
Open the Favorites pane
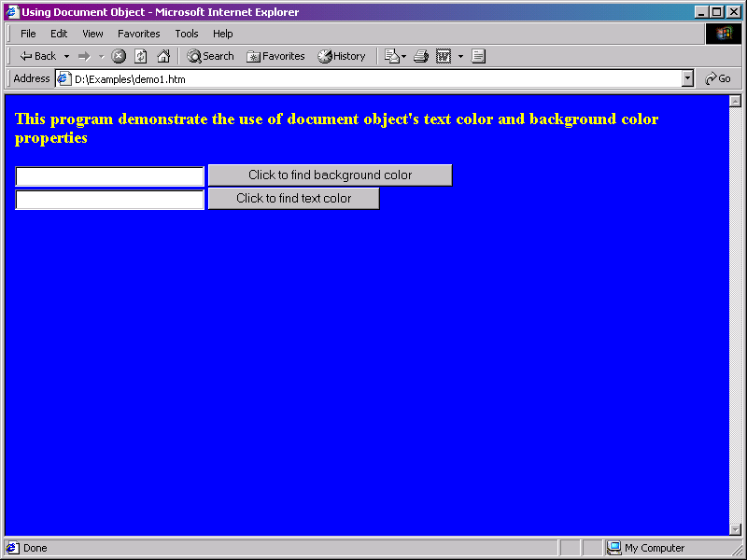point(275,56)
